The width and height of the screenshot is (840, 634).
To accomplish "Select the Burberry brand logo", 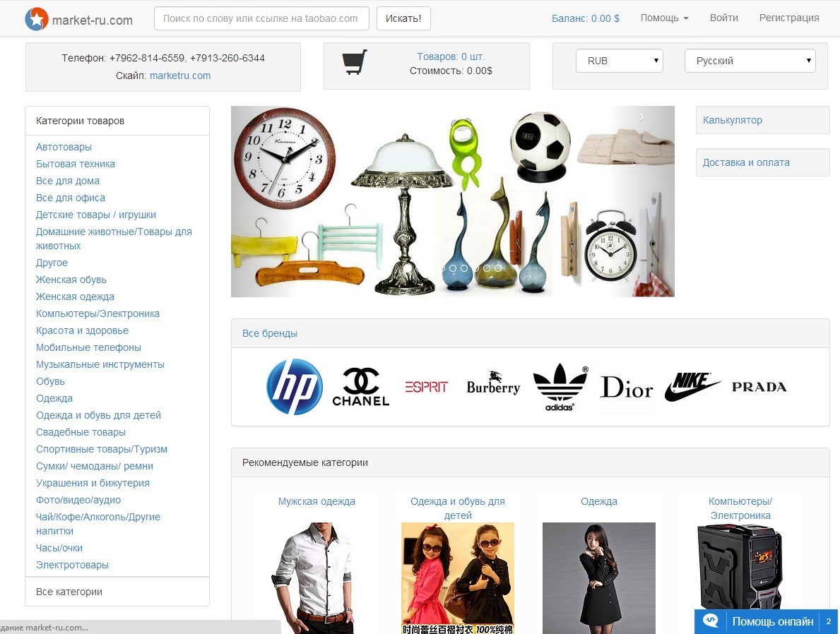I will coord(493,384).
